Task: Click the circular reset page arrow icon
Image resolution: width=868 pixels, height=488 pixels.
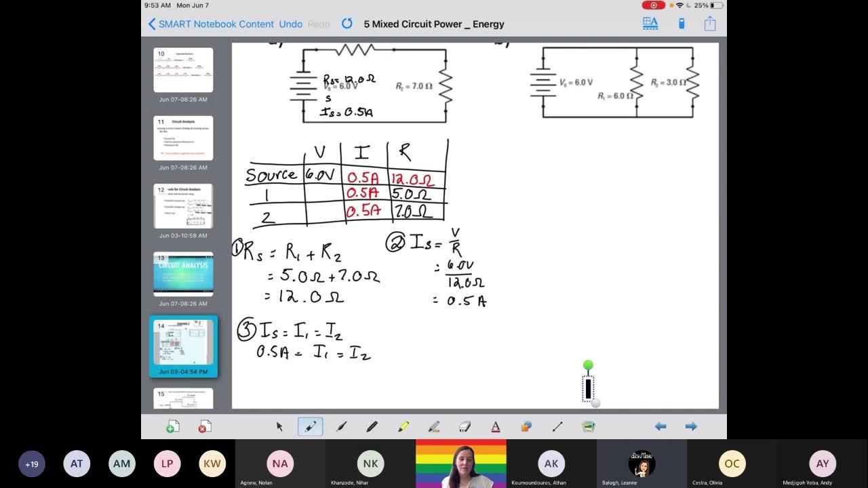Action: pyautogui.click(x=347, y=24)
